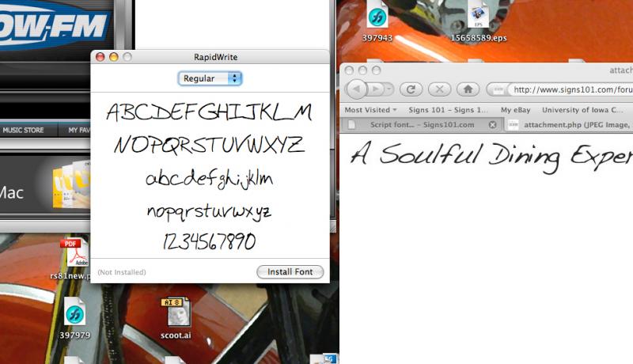Viewport: 633px width, 364px height.
Task: Open the Most Visited bookmarks dropdown
Action: (370, 110)
